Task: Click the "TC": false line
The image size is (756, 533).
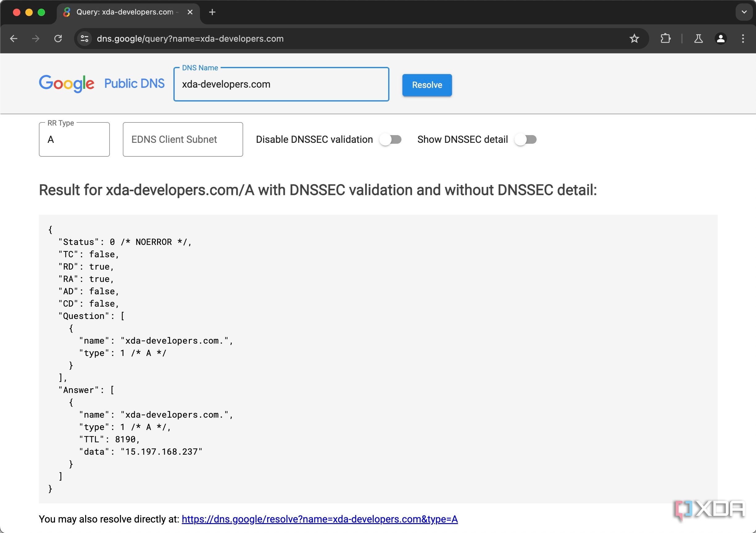Action: tap(89, 254)
